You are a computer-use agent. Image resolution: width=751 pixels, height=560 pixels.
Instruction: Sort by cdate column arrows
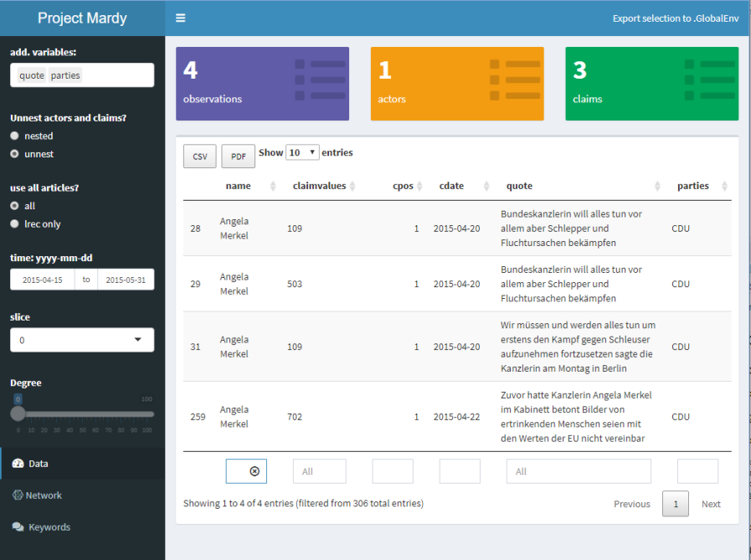point(486,186)
